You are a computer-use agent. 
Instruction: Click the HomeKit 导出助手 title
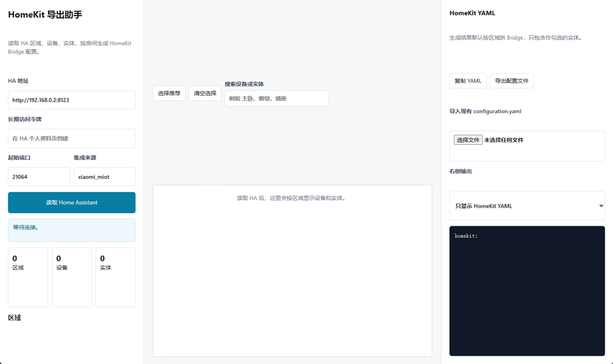tap(45, 15)
